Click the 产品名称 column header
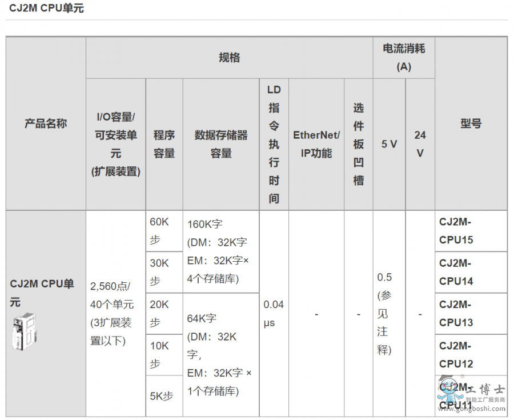The height and width of the screenshot is (420, 514). pyautogui.click(x=46, y=123)
